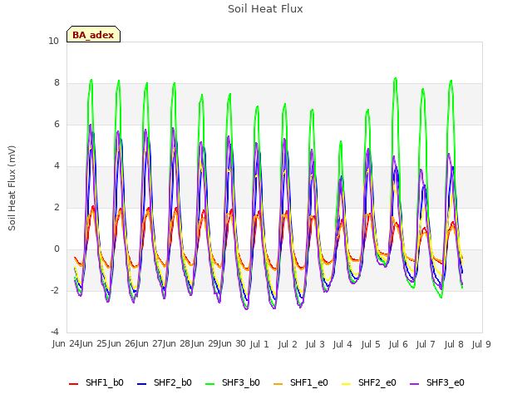Click the orange SHF1_e0 legend color marker

tap(278, 384)
